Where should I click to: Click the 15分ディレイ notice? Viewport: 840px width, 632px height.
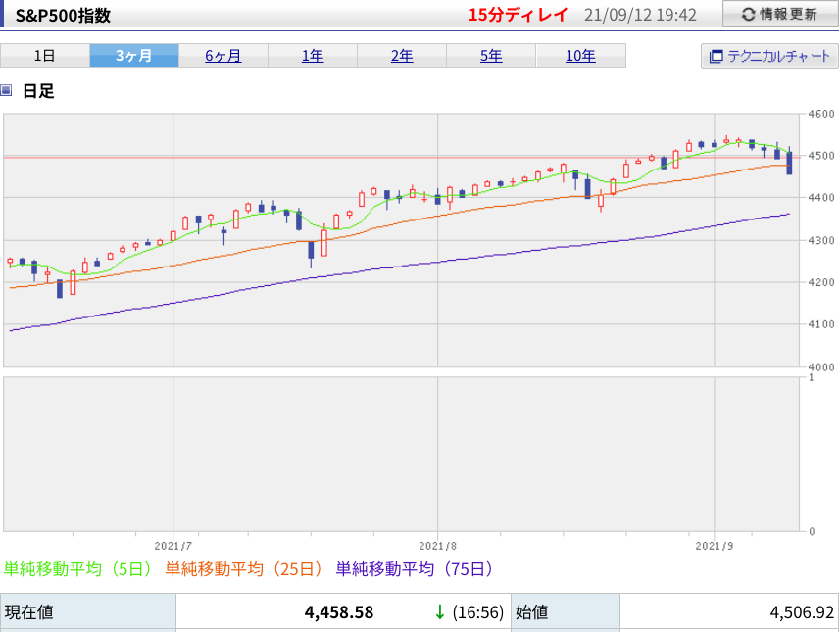(x=519, y=15)
